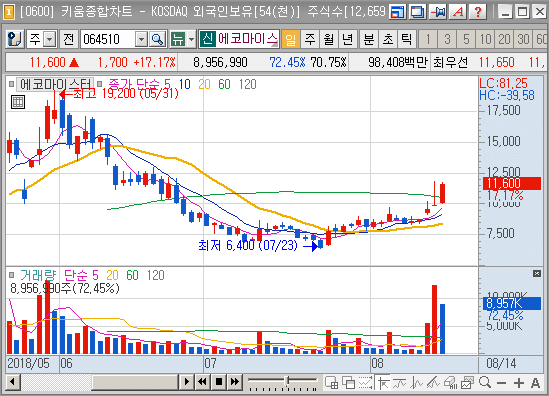
Task: Select the 초 second period toggle
Action: (x=388, y=39)
